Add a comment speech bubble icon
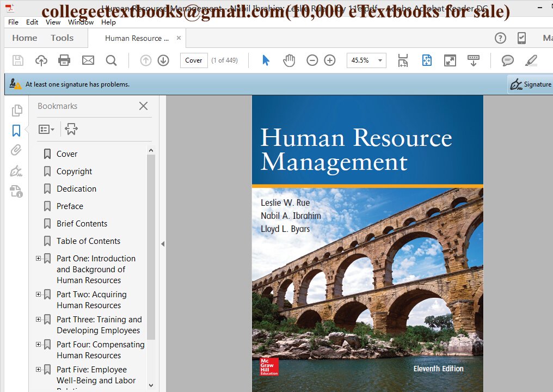 coord(507,60)
